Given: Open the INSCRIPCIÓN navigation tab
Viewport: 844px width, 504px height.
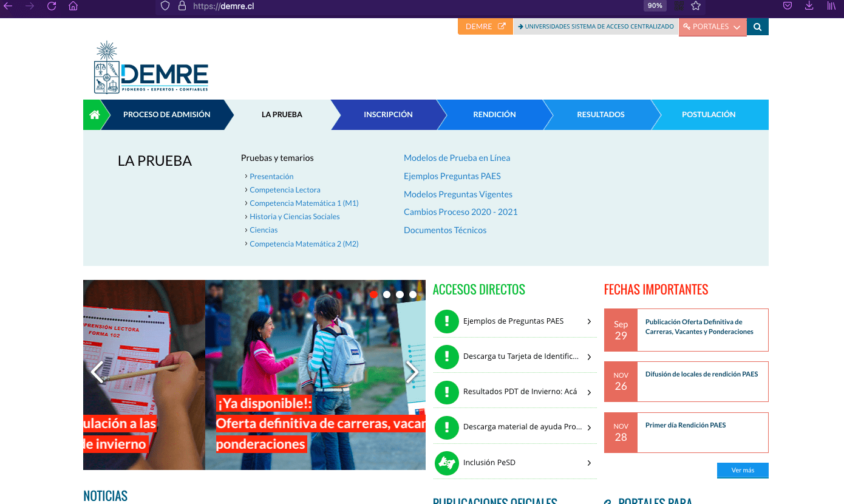Looking at the screenshot, I should pyautogui.click(x=388, y=115).
